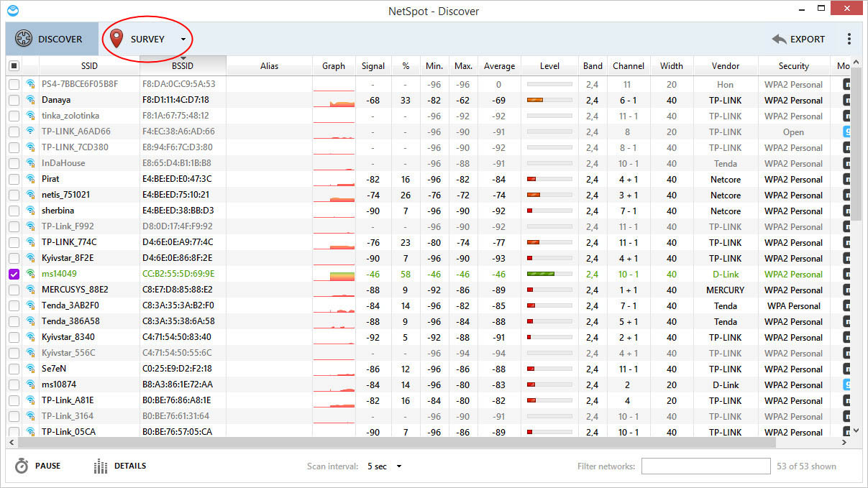
Task: Click the Discover crosshair icon
Action: [23, 39]
